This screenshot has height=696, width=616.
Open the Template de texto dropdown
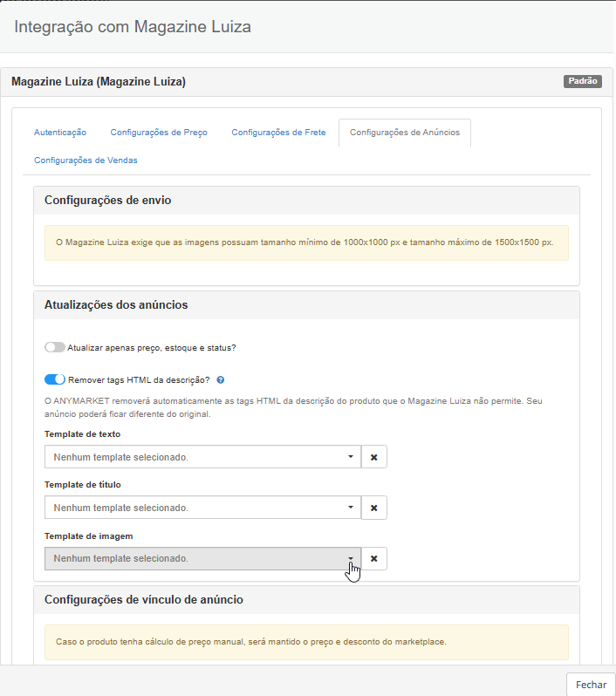[x=202, y=457]
